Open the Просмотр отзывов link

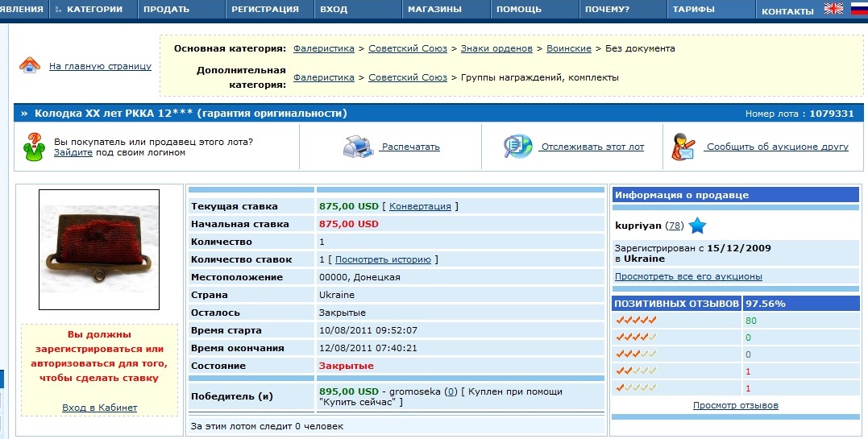pos(735,405)
